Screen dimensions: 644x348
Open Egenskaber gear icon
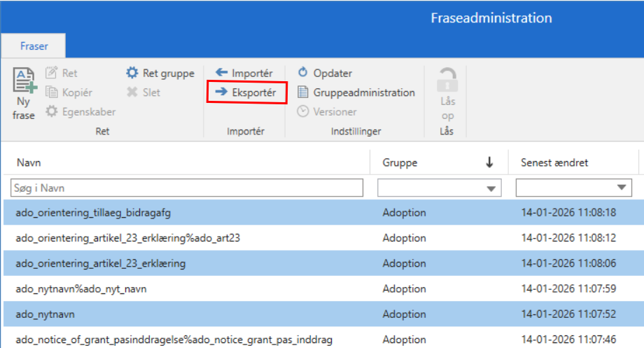(x=51, y=111)
